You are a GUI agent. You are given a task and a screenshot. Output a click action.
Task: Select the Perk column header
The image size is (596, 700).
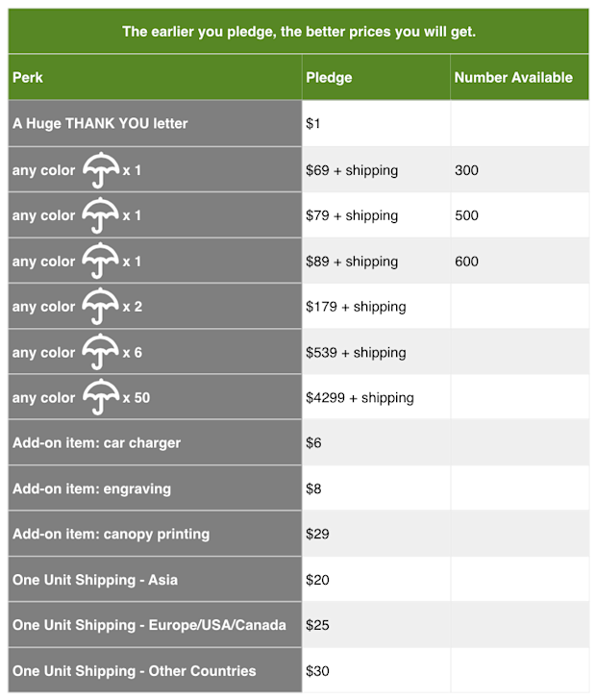[28, 78]
